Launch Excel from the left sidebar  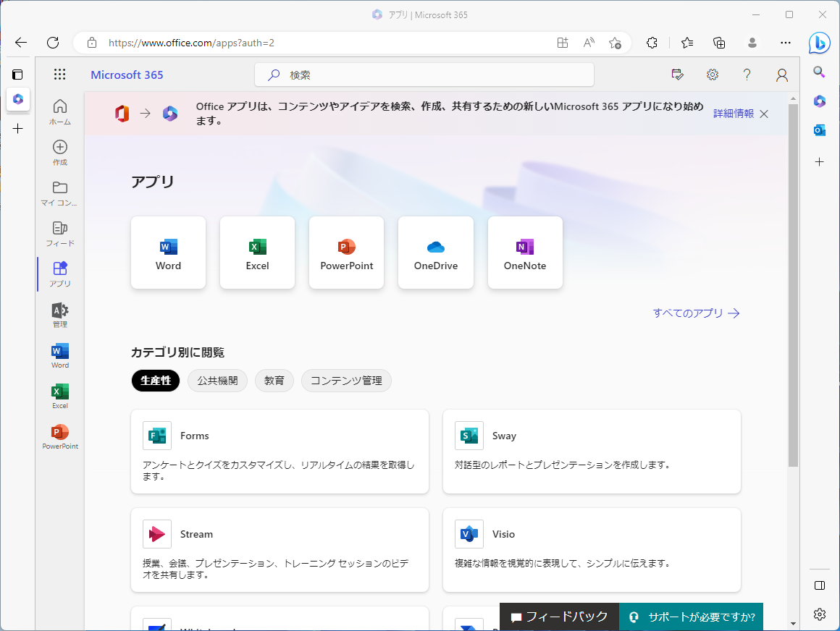pos(60,396)
